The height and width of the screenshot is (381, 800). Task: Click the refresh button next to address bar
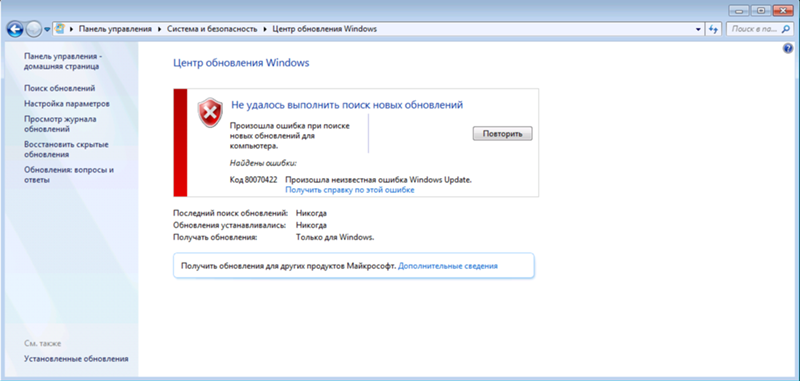click(x=713, y=30)
